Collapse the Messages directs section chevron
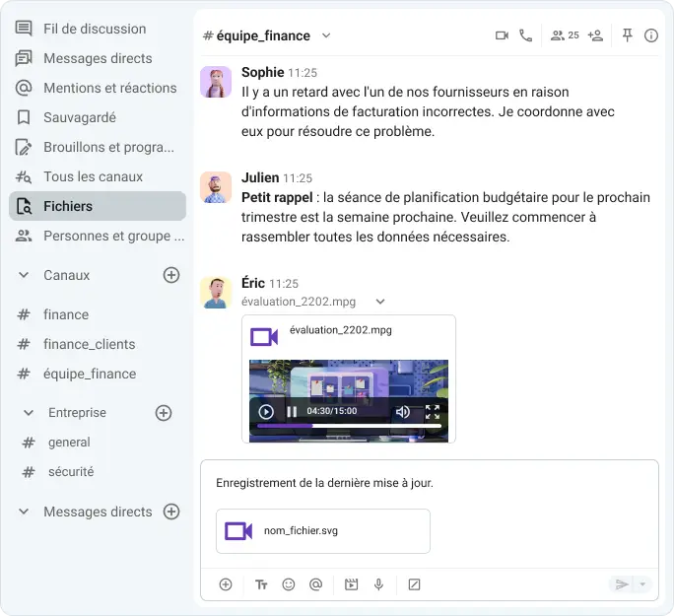Image resolution: width=674 pixels, height=616 pixels. click(x=24, y=512)
